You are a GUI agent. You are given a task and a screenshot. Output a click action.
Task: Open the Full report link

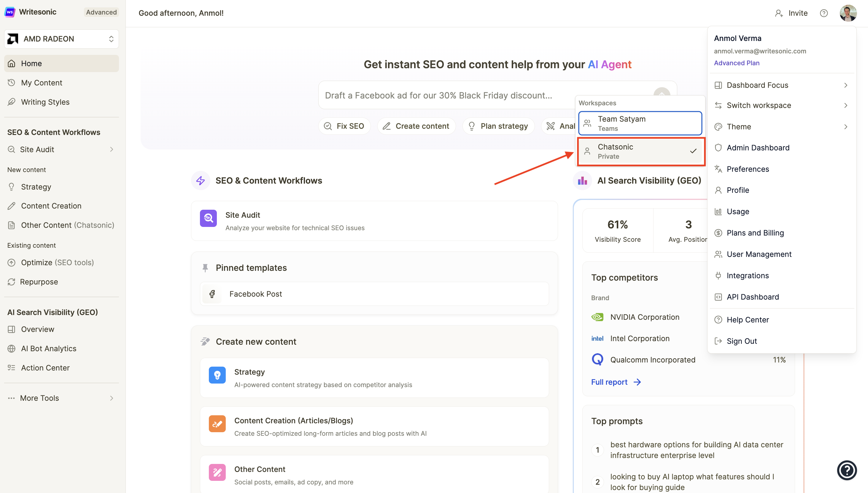[x=609, y=381]
